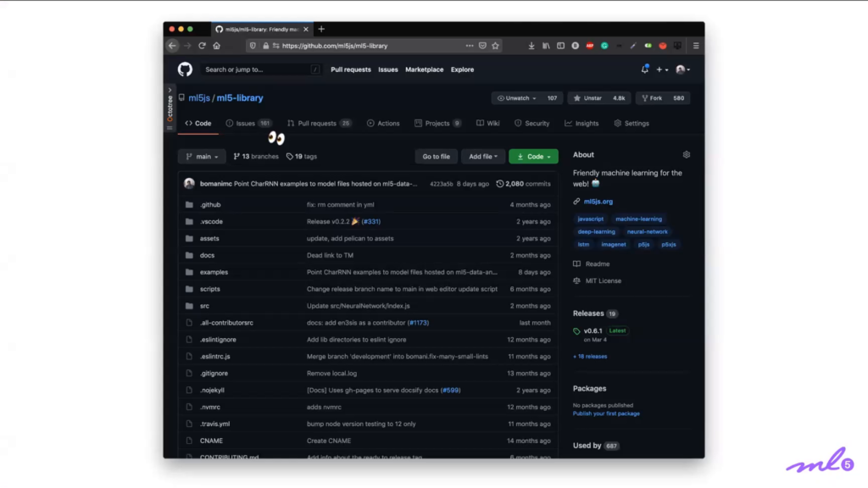Open the Actions tab
The height and width of the screenshot is (488, 868).
(383, 124)
